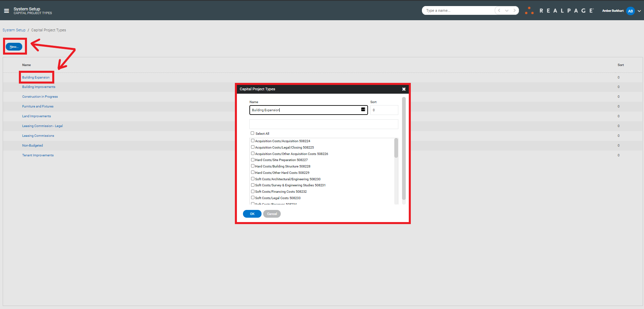
Task: Check Soft Costs/Financing Costs 508232
Action: [253, 191]
